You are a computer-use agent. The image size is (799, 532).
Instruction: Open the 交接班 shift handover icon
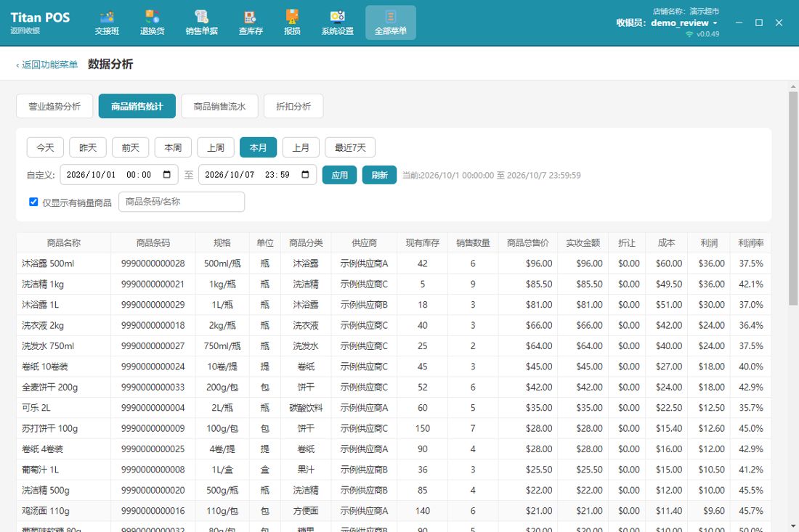coord(107,23)
